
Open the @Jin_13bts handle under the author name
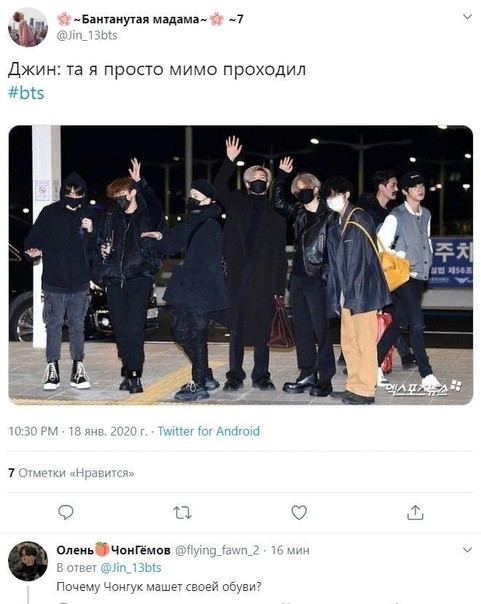coord(87,35)
